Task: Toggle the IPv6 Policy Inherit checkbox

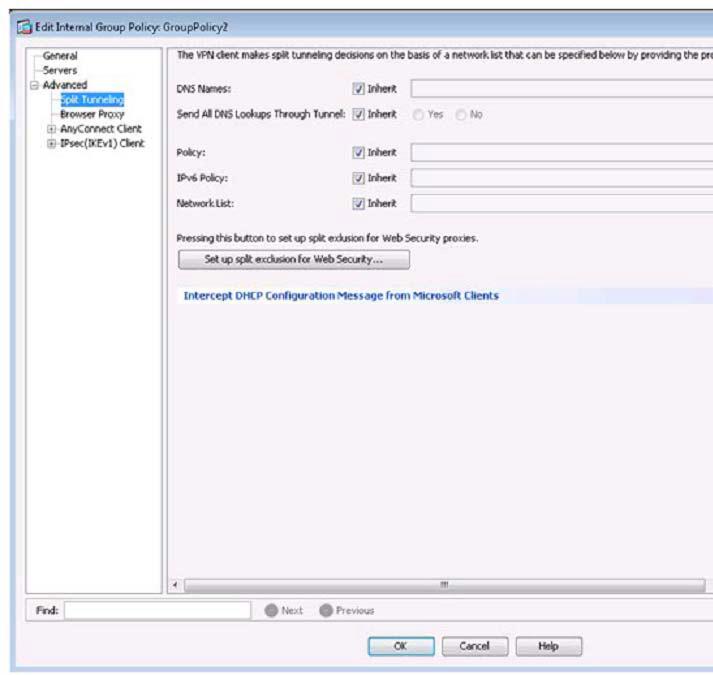Action: point(359,178)
